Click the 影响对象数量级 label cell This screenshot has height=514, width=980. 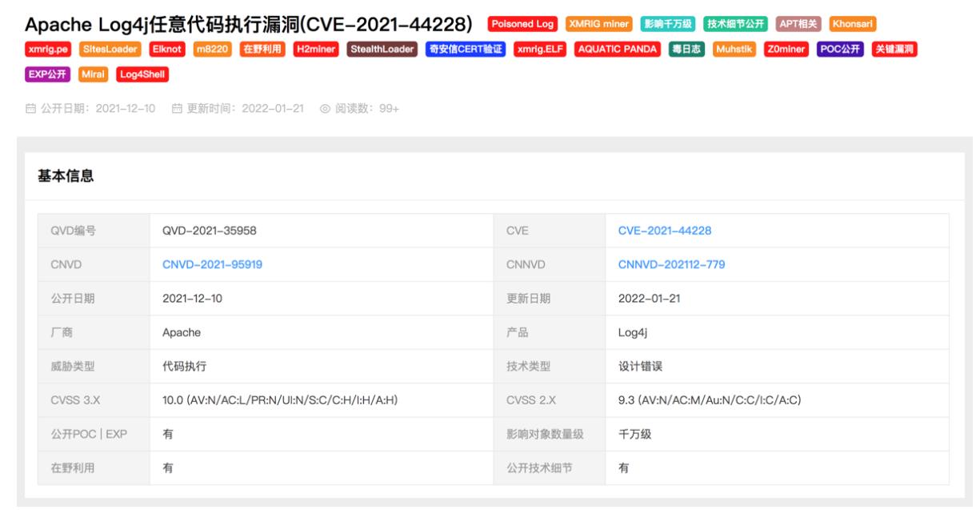point(550,434)
